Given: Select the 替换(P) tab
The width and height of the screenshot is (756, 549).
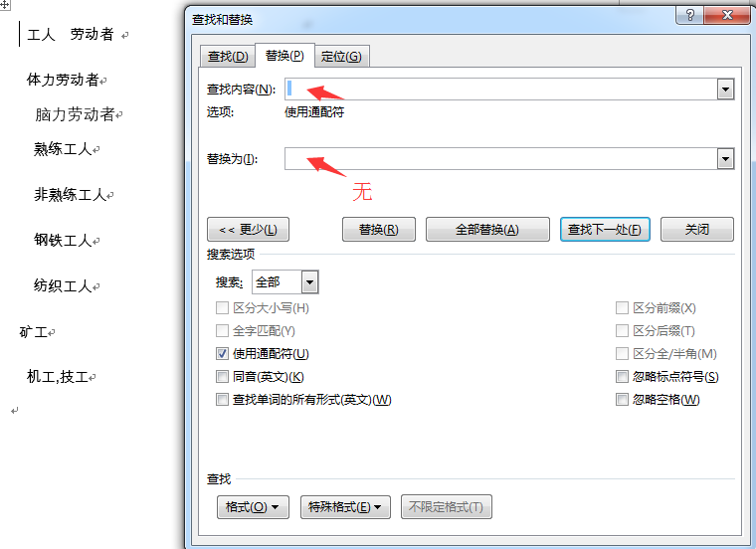Looking at the screenshot, I should coord(284,56).
